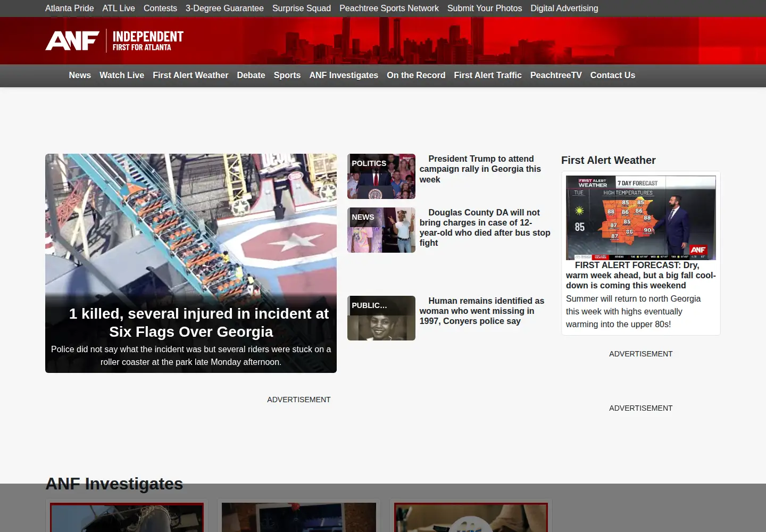766x532 pixels.
Task: Read First Alert Forecast dry week headline
Action: point(641,275)
